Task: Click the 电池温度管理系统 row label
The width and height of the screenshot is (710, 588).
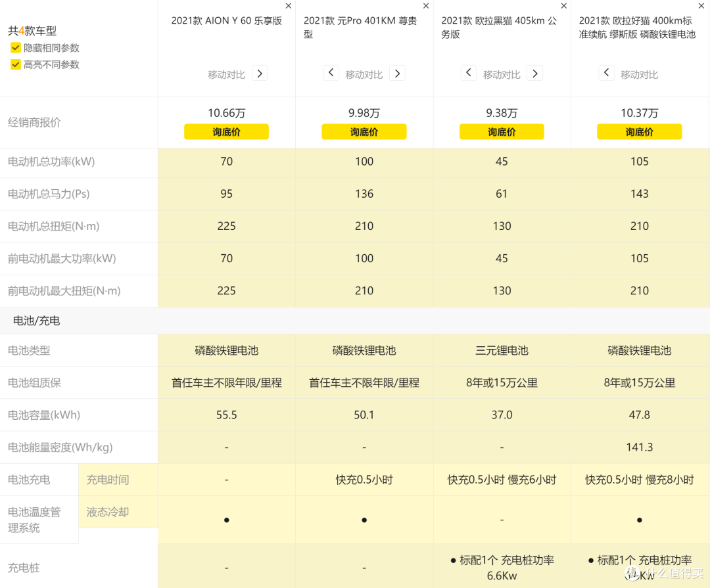Action: 34,520
